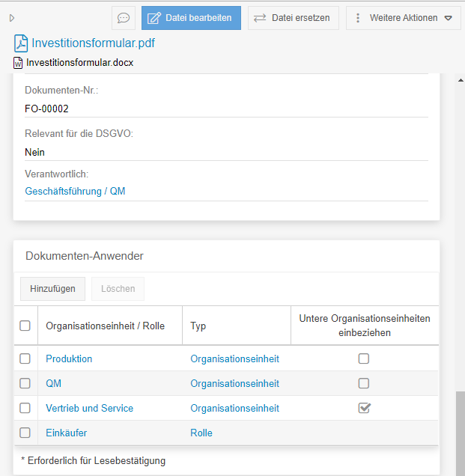Select the Einkäufer row checkbox
The height and width of the screenshot is (476, 465).
pyautogui.click(x=25, y=433)
